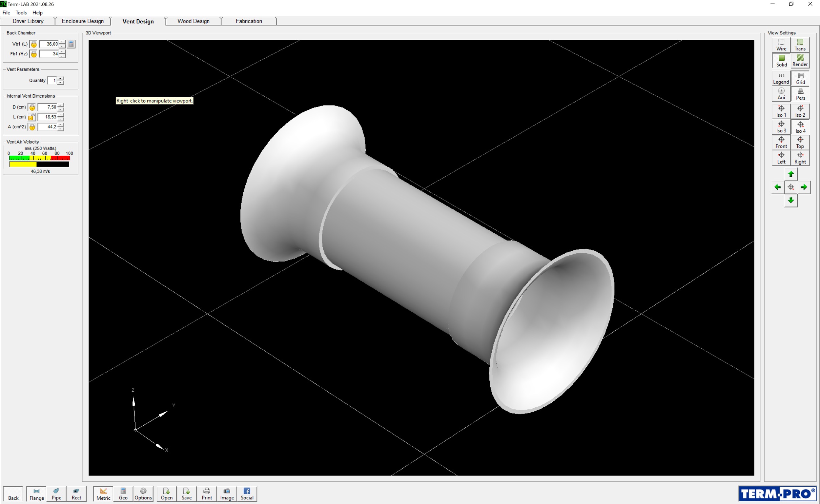Image resolution: width=820 pixels, height=504 pixels.
Task: Set viewport to Iso 2 view
Action: pyautogui.click(x=800, y=111)
